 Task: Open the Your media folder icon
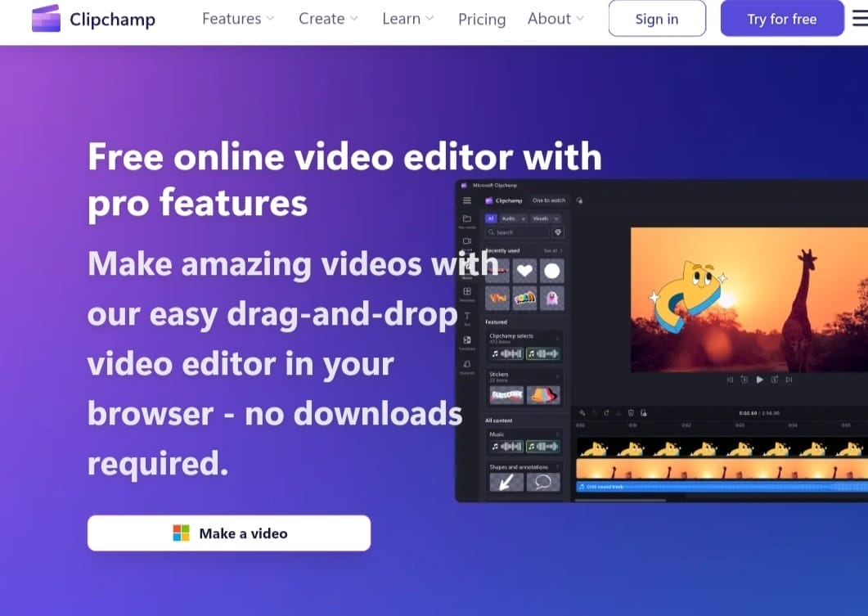(x=467, y=219)
